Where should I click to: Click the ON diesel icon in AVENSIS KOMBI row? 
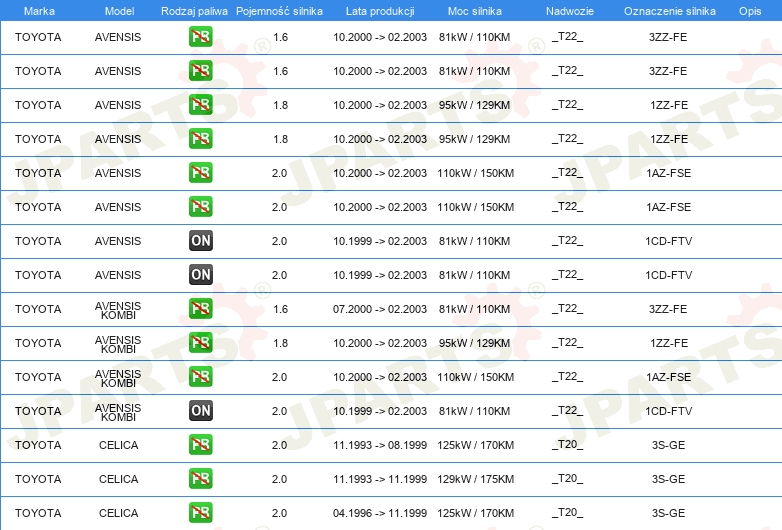coord(200,410)
